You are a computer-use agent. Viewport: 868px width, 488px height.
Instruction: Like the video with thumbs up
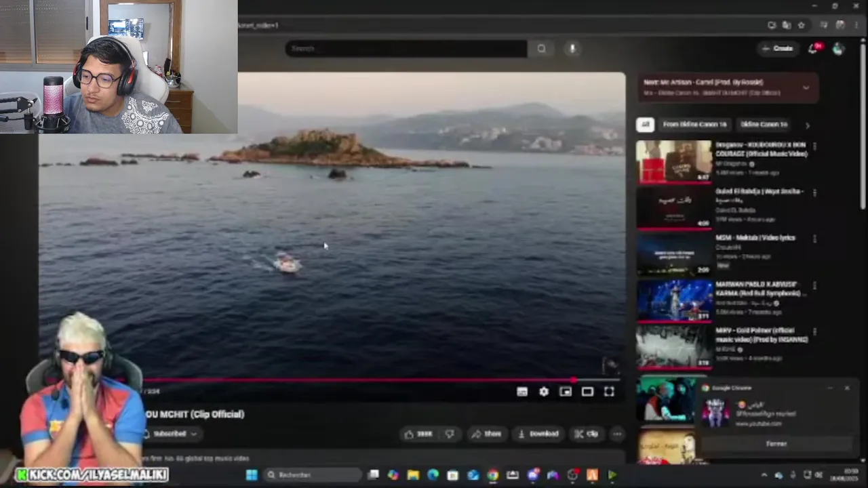[x=418, y=434]
